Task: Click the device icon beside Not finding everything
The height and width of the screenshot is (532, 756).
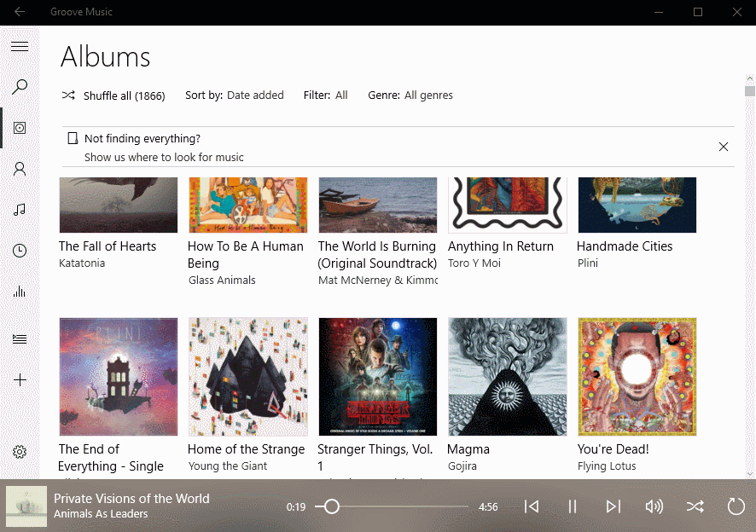Action: (73, 138)
